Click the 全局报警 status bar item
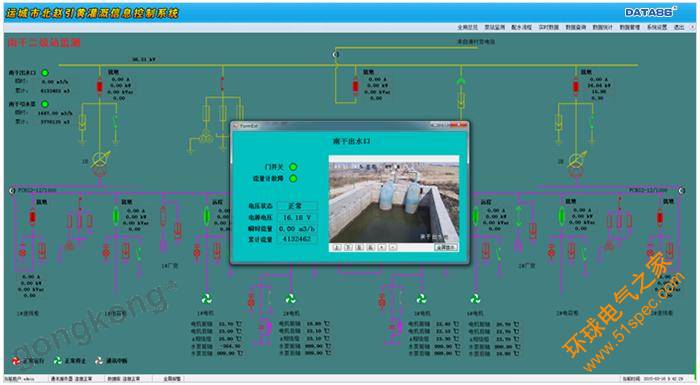Image resolution: width=700 pixels, height=385 pixels. [x=172, y=379]
